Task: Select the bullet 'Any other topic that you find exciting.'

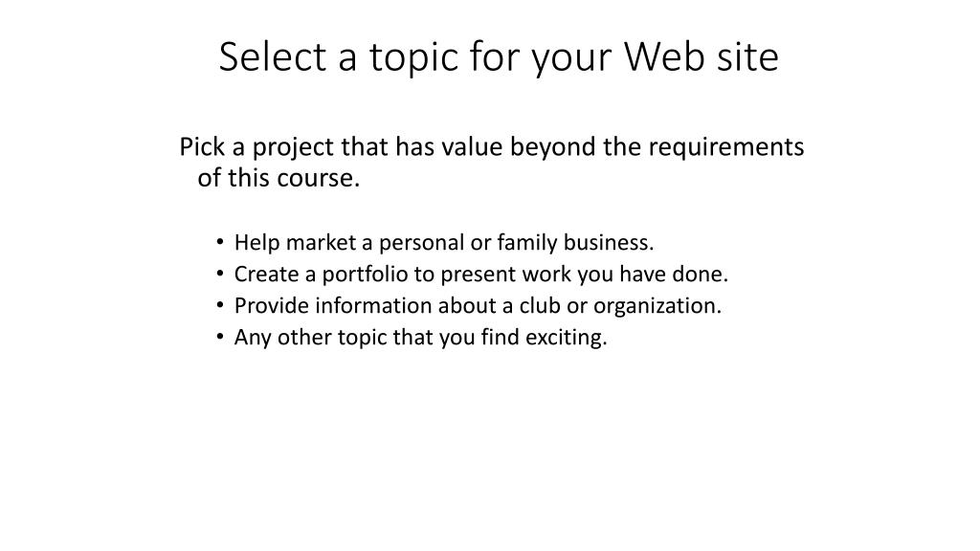Action: coord(421,338)
